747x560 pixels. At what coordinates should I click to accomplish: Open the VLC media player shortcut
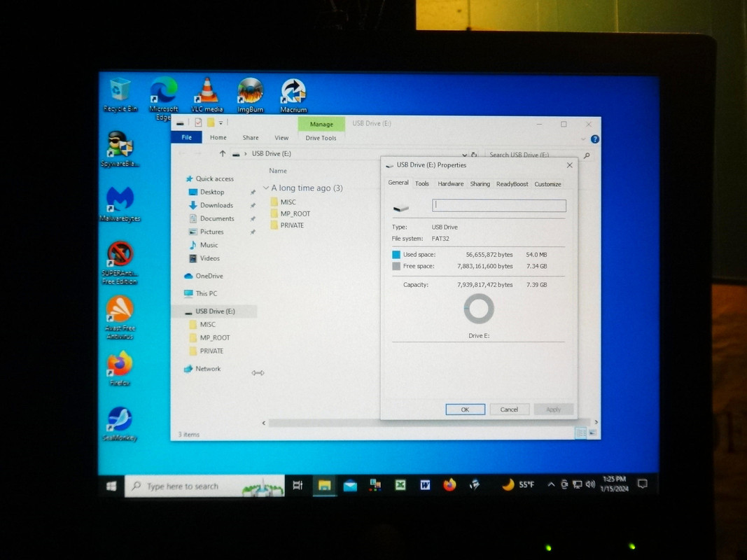[x=207, y=94]
